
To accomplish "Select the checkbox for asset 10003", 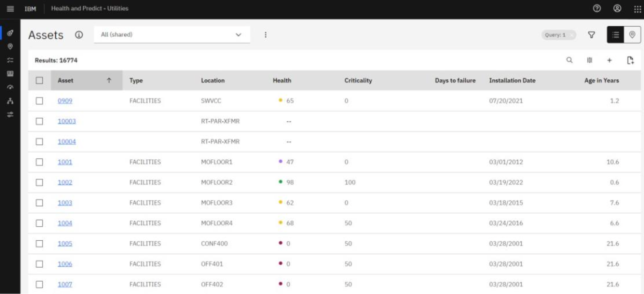I will point(39,121).
